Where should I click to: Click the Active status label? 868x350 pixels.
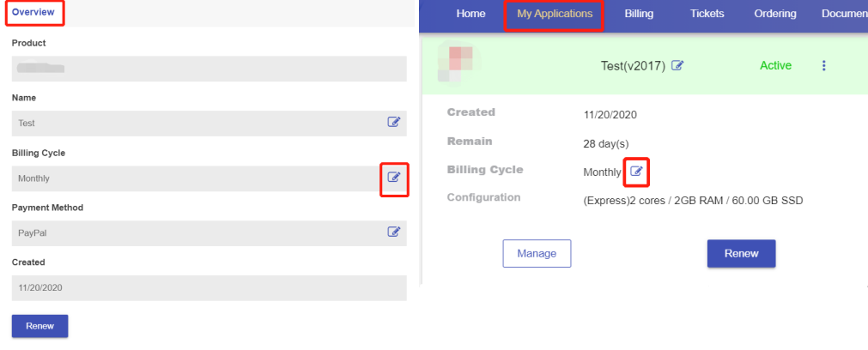[x=775, y=66]
